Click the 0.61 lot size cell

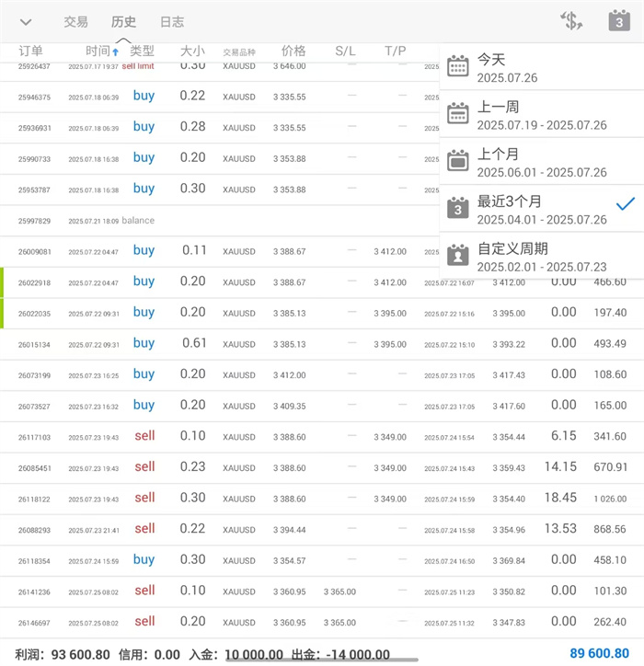click(x=194, y=343)
